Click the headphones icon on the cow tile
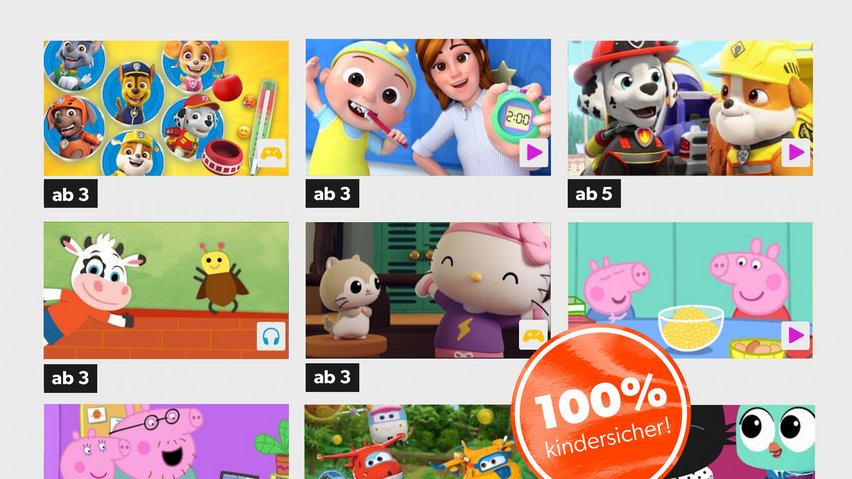 [271, 336]
